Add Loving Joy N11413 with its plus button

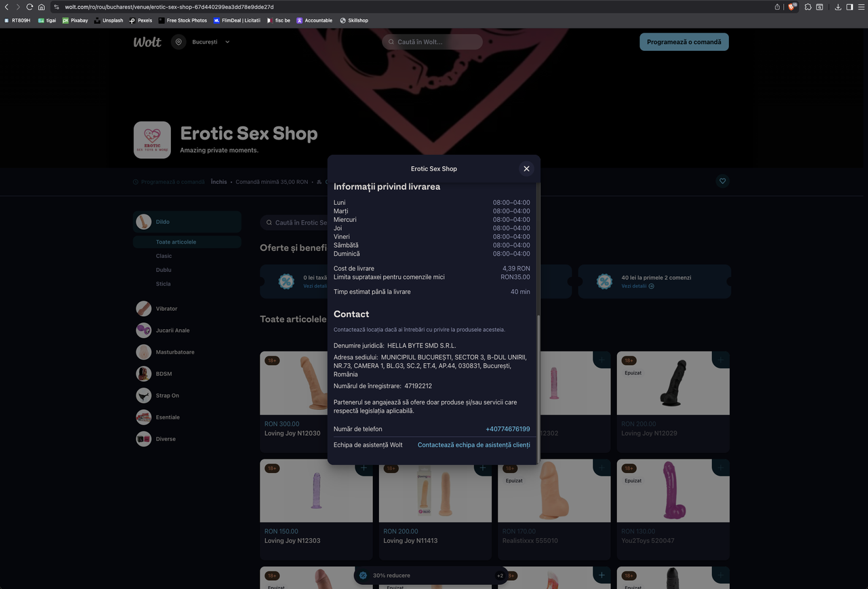click(483, 468)
